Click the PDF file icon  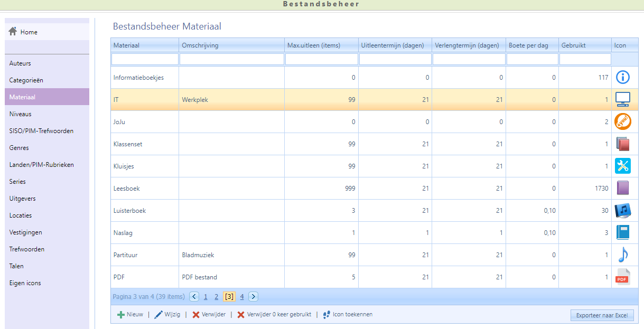tap(623, 277)
